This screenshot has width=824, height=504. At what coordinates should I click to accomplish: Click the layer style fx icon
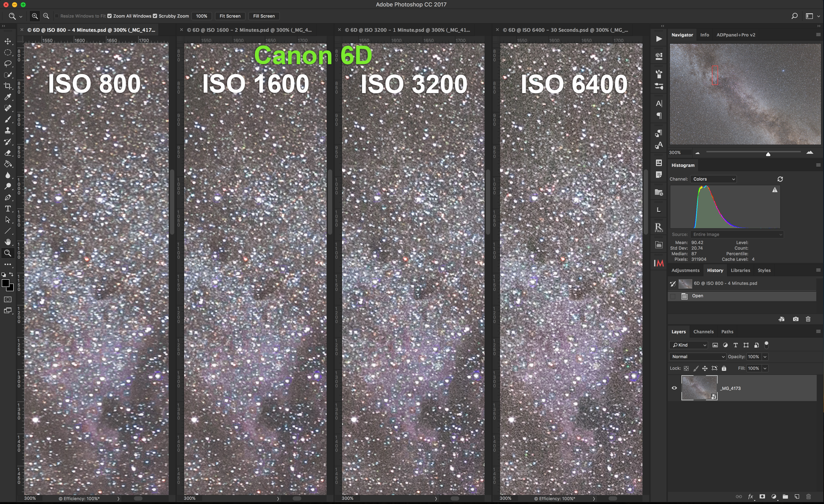coord(750,497)
